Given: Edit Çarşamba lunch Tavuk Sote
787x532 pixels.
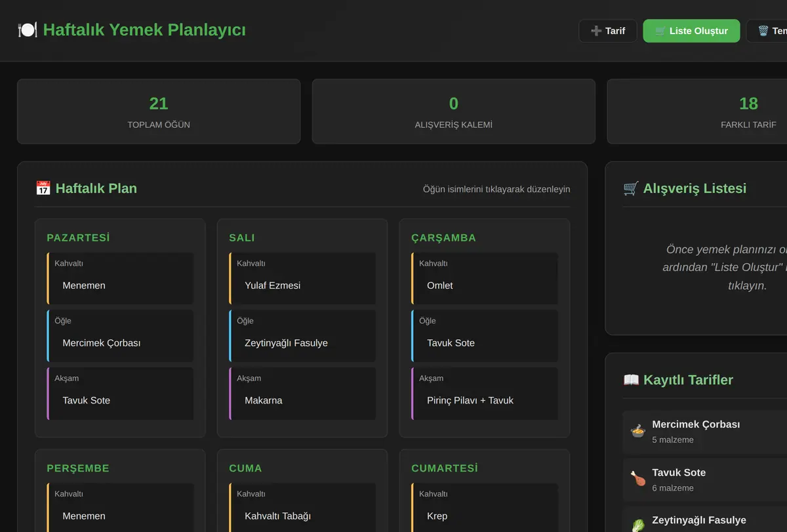Looking at the screenshot, I should 485,343.
